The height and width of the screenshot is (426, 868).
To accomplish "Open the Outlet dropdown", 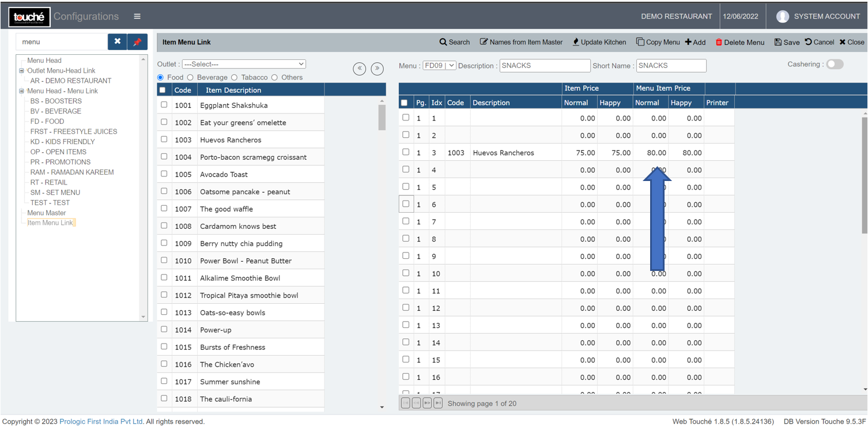I will click(244, 64).
